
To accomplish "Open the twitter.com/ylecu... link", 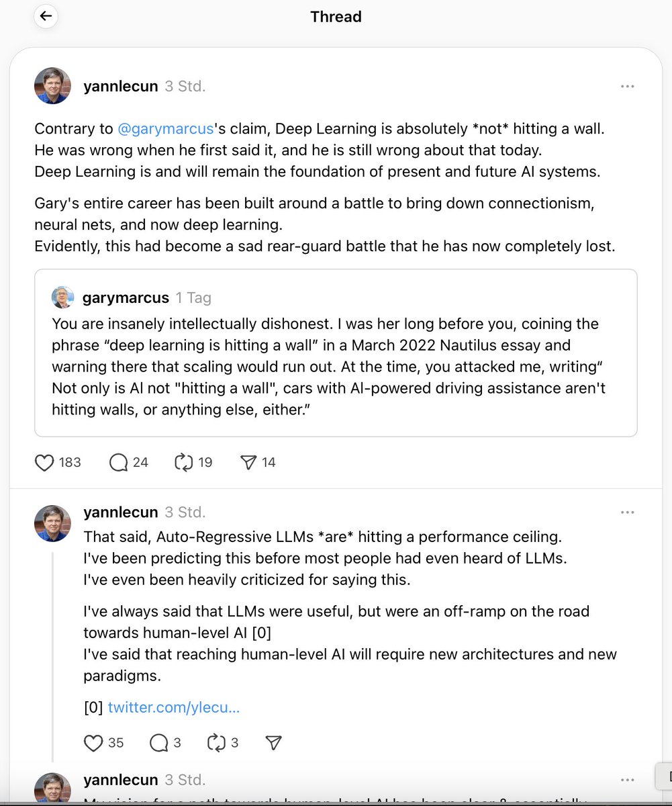I will (173, 707).
